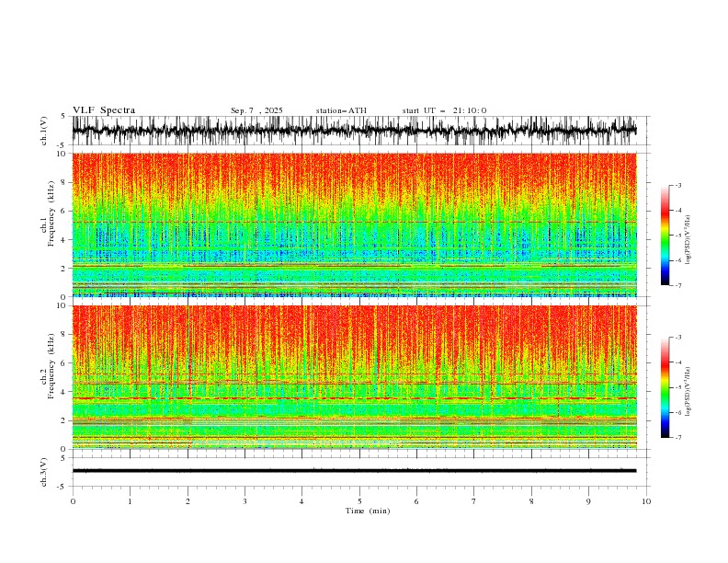728x563 pixels.
Task: Click inside the ch.2 spectrogram panel
Action: pos(354,377)
